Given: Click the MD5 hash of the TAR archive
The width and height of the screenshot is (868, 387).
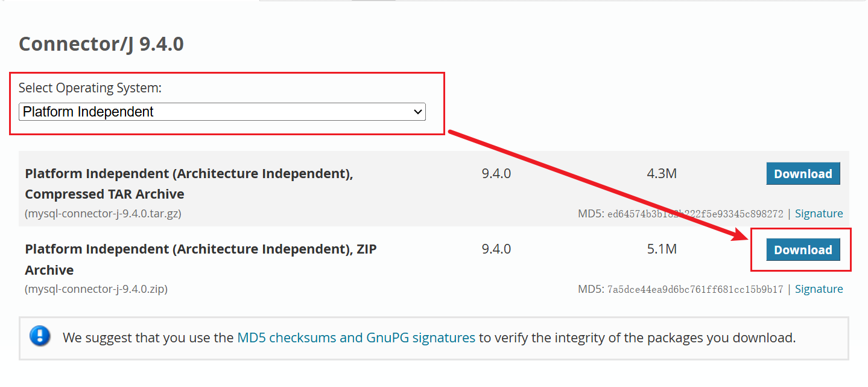Looking at the screenshot, I should coord(695,214).
